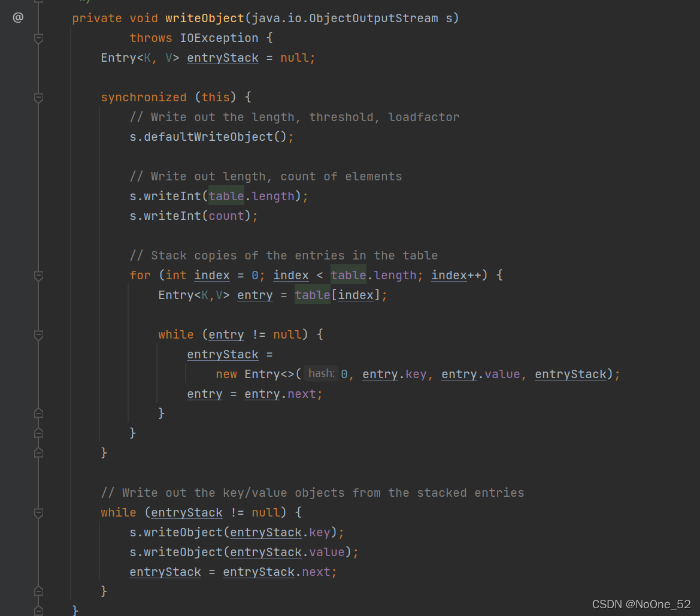Click value in s.writeObject(entryStack.value)
The height and width of the screenshot is (616, 700).
[x=327, y=552]
